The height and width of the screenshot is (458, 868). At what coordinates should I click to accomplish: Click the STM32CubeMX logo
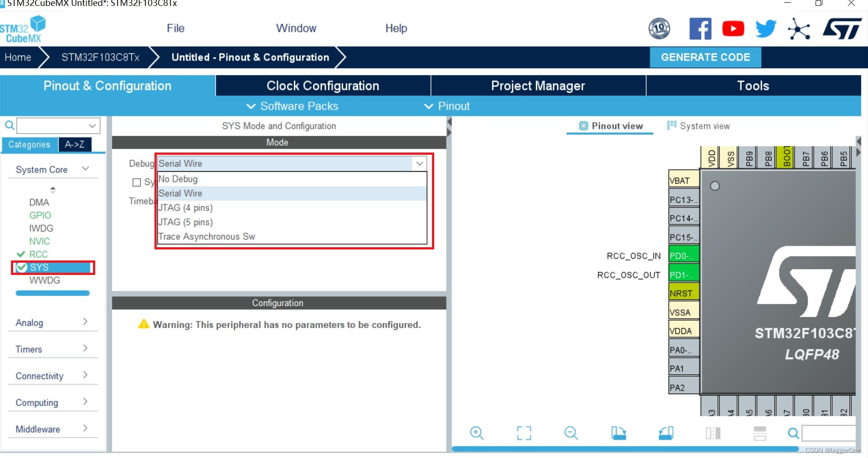click(x=23, y=29)
